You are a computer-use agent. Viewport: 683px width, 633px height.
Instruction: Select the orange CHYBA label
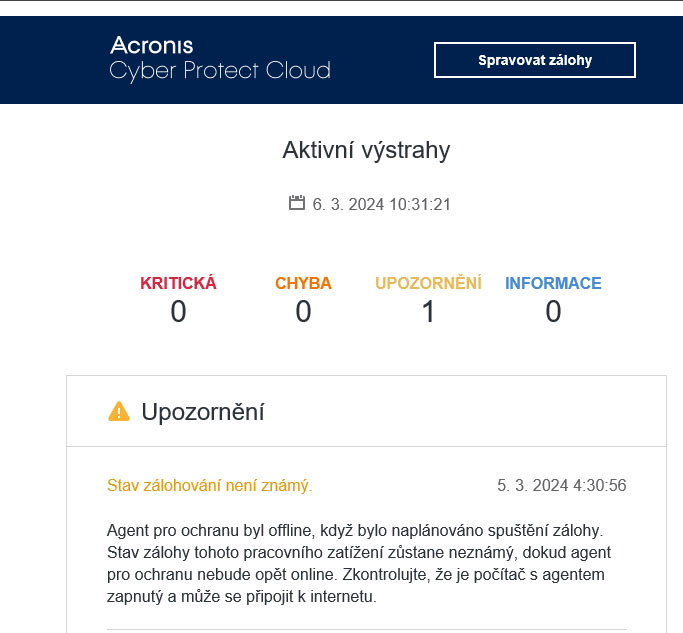303,283
